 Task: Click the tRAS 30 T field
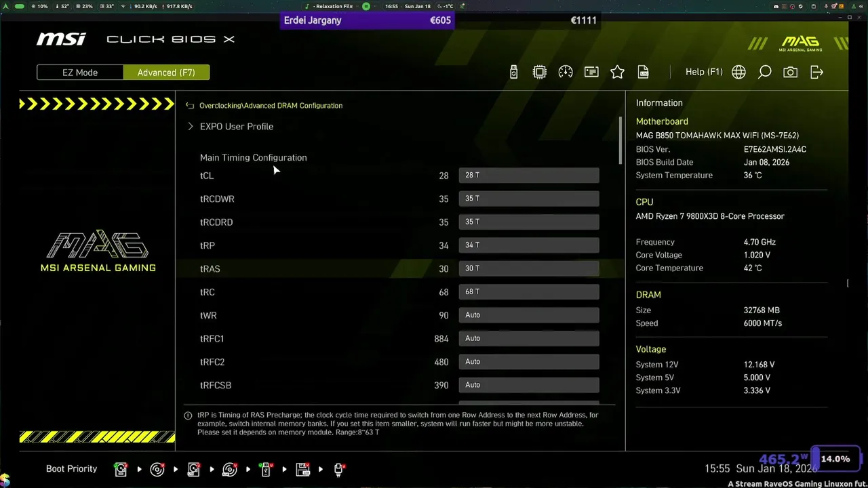pos(529,268)
